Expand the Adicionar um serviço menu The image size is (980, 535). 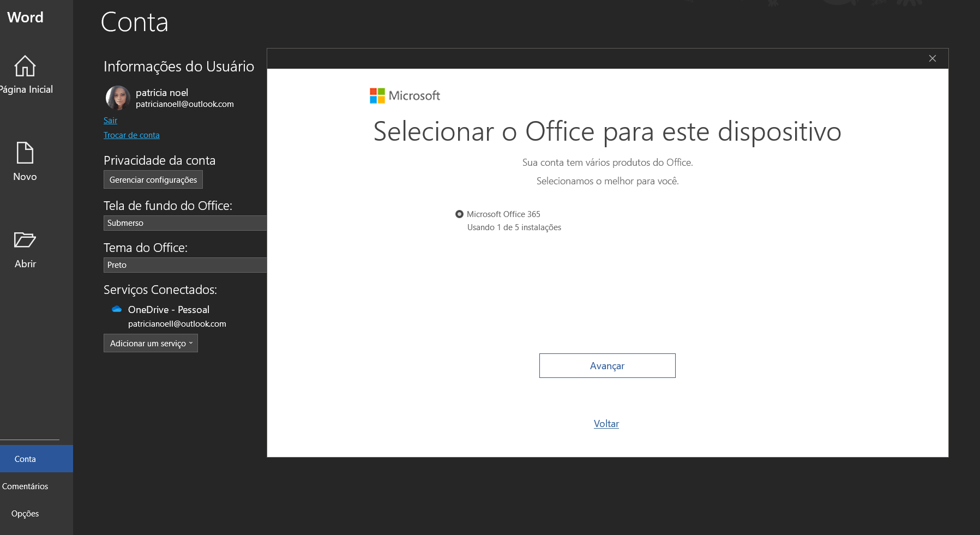click(151, 343)
